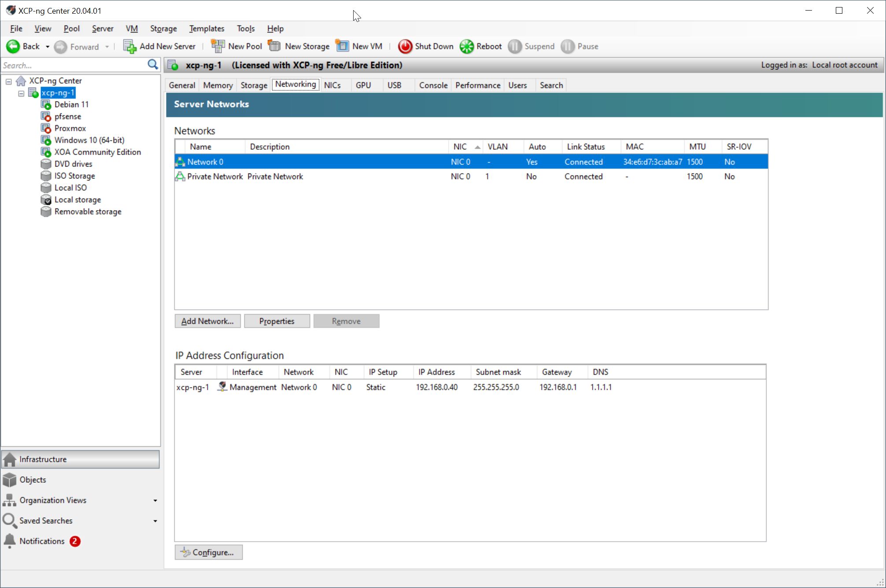Image resolution: width=886 pixels, height=588 pixels.
Task: Click the Add Network button
Action: pyautogui.click(x=207, y=321)
